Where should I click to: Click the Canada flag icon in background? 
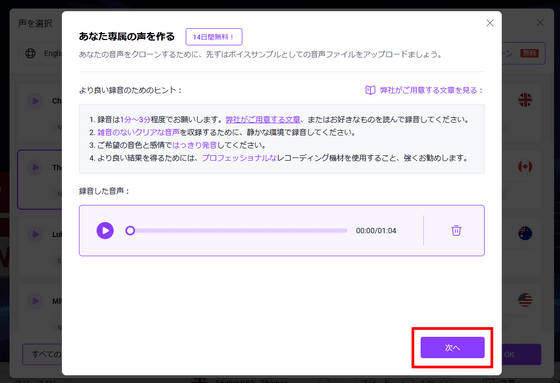click(x=525, y=166)
